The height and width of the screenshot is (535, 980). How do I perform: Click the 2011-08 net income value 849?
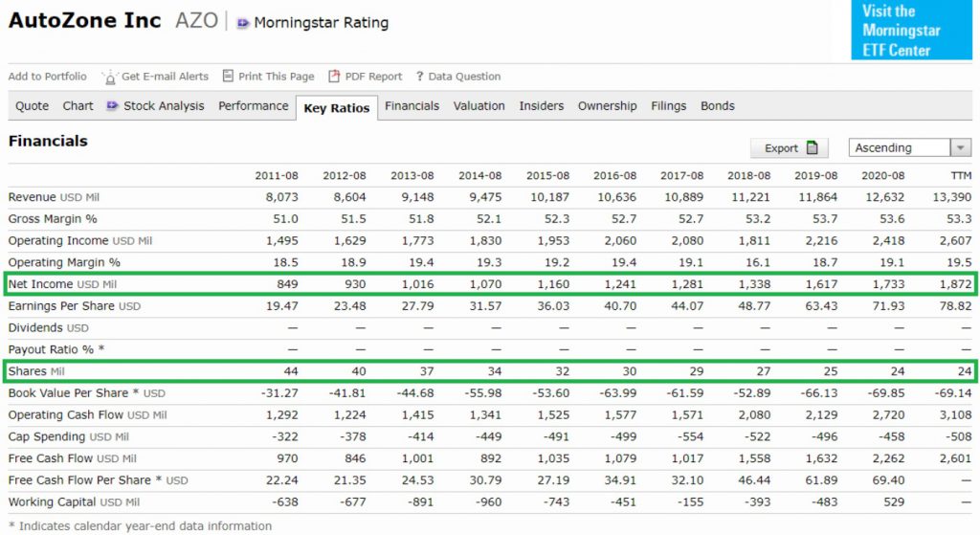287,283
